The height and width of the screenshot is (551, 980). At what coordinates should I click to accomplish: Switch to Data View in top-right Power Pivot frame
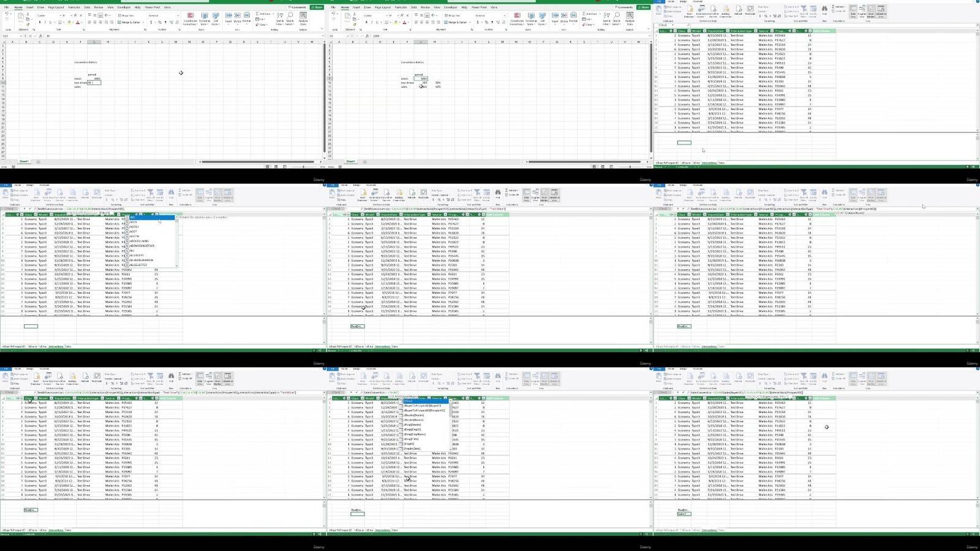click(x=853, y=10)
